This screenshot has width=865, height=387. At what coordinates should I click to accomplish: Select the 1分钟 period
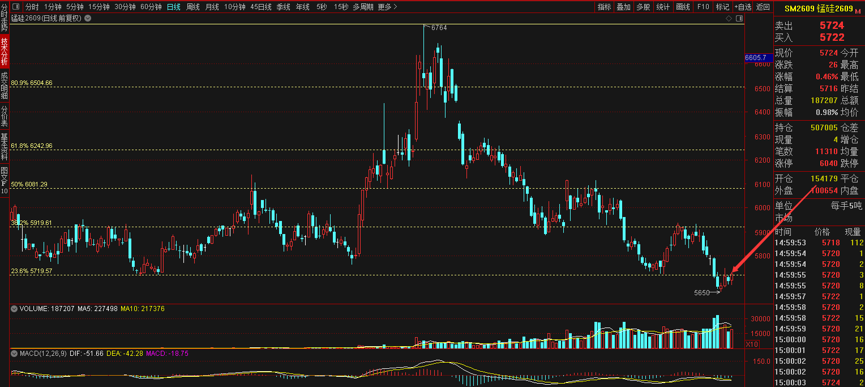(52, 7)
